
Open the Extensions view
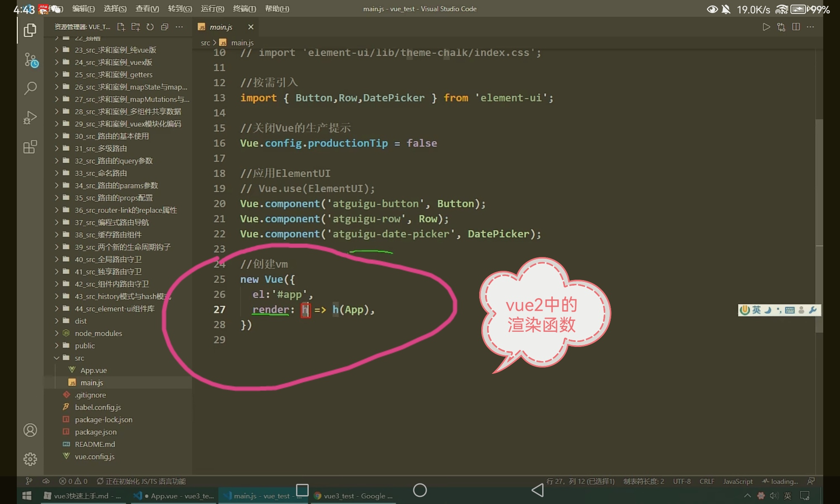point(30,147)
